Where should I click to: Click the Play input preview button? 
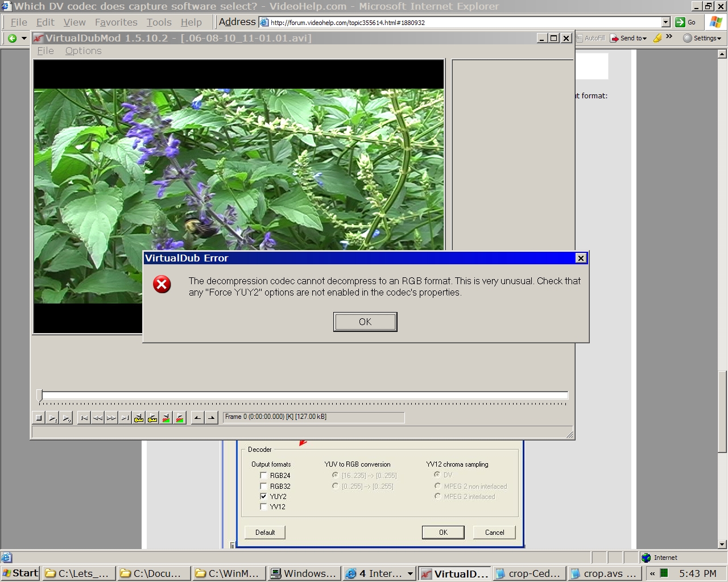[52, 418]
